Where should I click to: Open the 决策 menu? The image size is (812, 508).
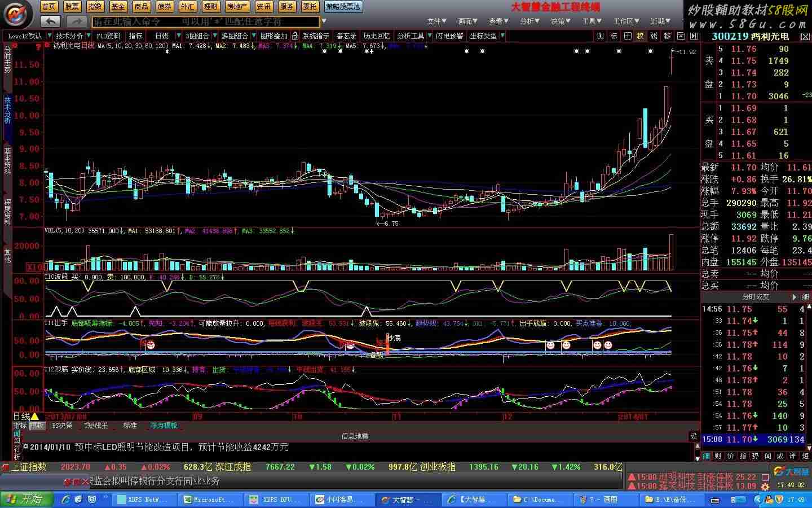(561, 21)
